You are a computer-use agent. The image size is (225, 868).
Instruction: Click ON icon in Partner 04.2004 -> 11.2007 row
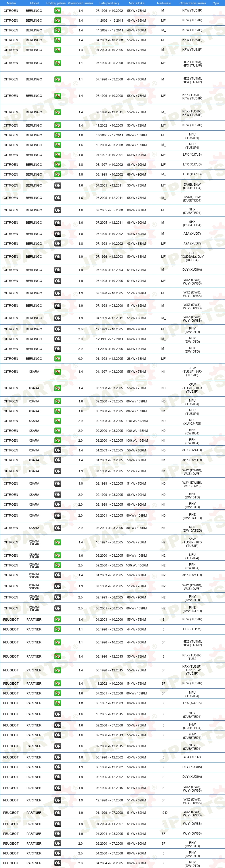point(58,824)
